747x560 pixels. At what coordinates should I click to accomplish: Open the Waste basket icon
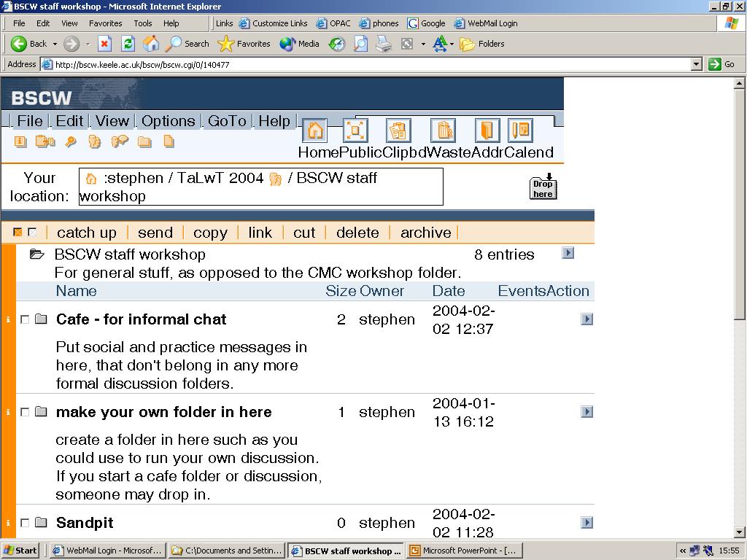pyautogui.click(x=443, y=130)
